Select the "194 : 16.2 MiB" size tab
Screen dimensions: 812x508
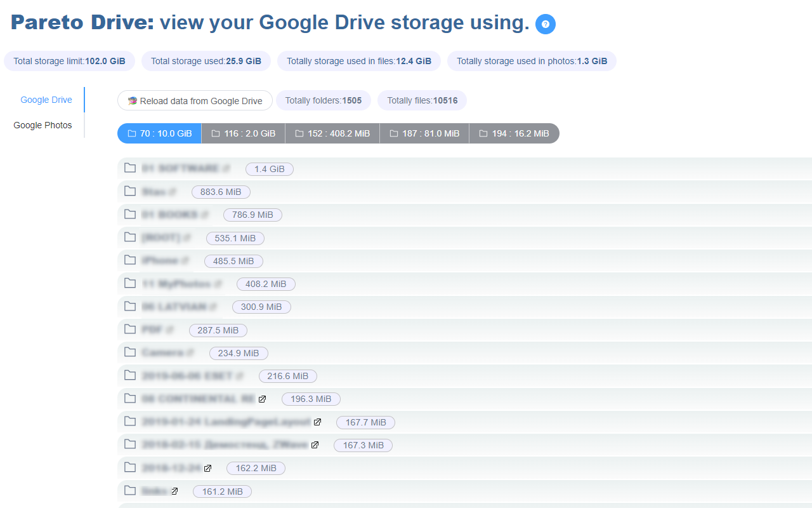point(514,133)
